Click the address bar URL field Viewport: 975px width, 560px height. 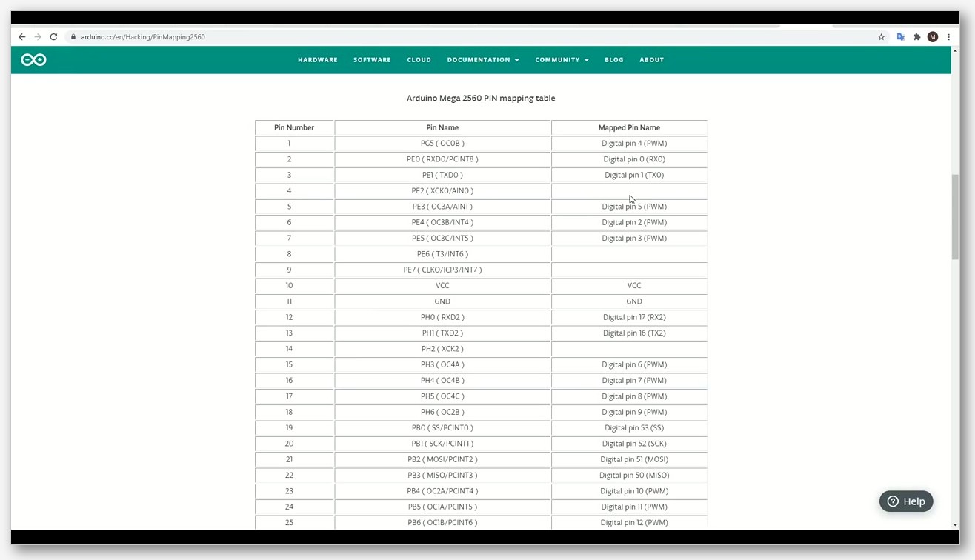[x=474, y=36]
